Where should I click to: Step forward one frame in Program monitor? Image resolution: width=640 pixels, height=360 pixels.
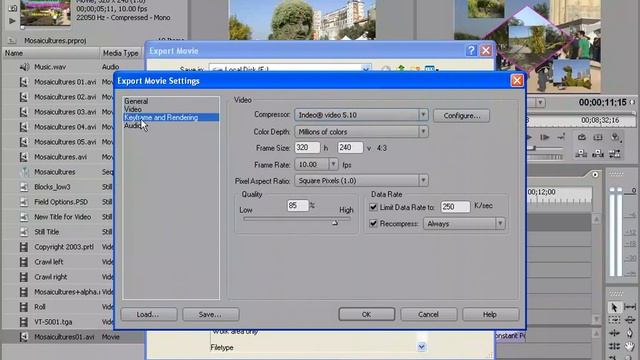[545, 138]
